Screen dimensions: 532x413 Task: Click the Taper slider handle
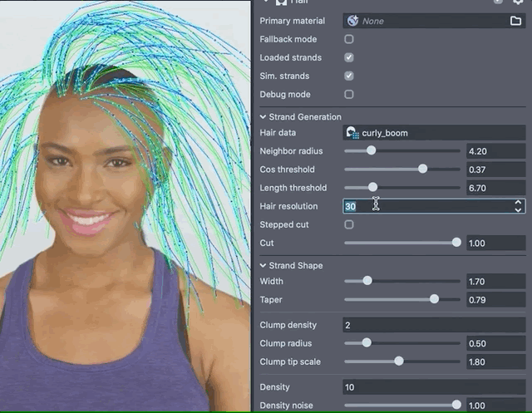434,299
